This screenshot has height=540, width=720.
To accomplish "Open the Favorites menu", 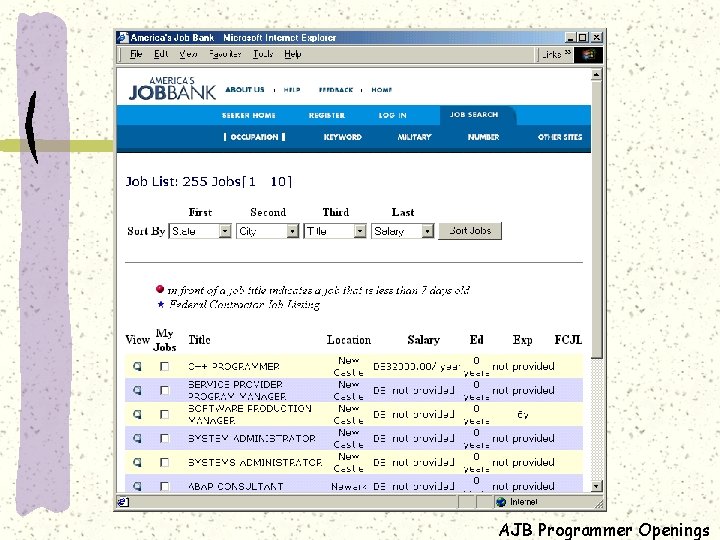I will click(x=225, y=54).
